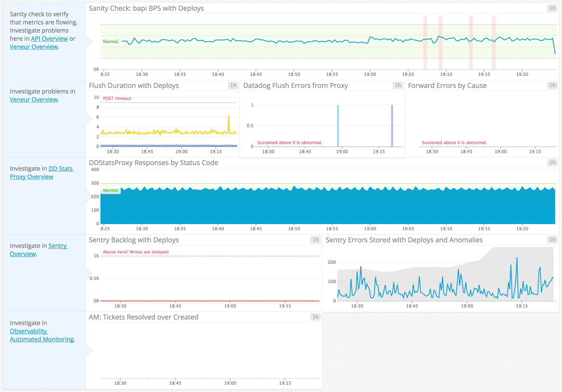The image size is (562, 392).
Task: Open Veneur Overview link beside Flush Duration graph
Action: point(34,99)
